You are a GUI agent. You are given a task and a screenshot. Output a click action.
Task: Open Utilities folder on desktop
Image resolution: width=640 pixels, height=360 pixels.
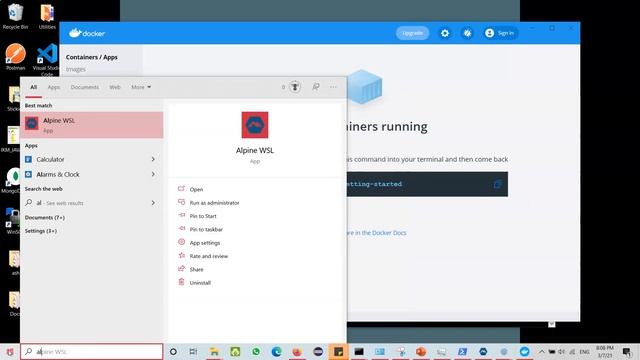[47, 16]
